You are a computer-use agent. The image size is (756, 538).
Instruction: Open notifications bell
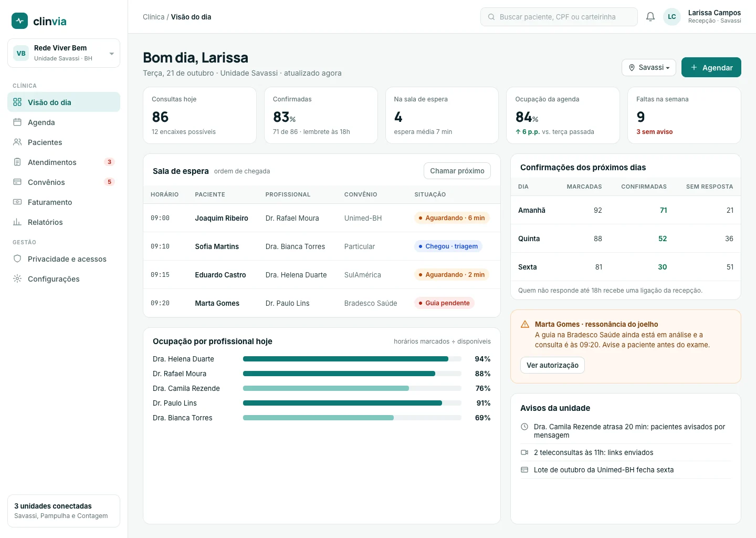tap(650, 17)
